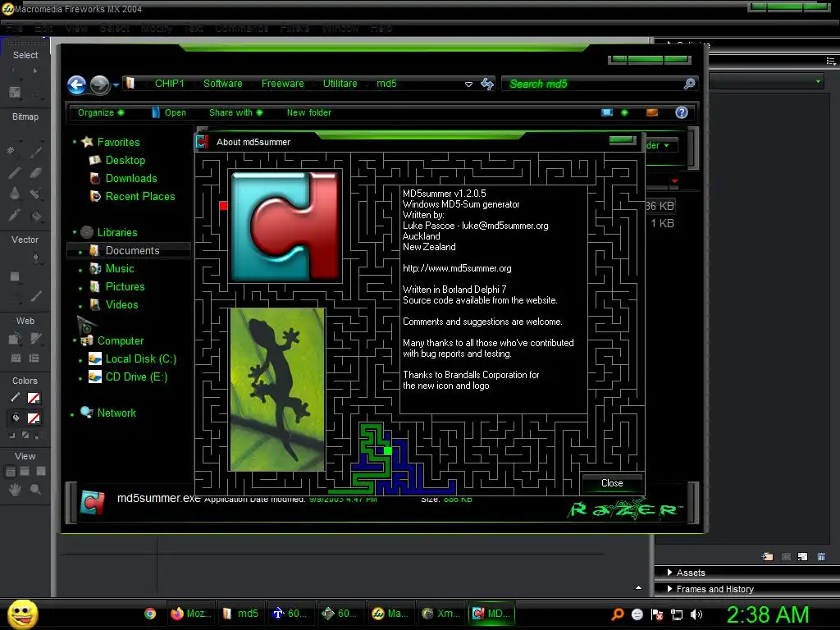Image resolution: width=840 pixels, height=630 pixels.
Task: Click the green square in the maze
Action: (388, 451)
